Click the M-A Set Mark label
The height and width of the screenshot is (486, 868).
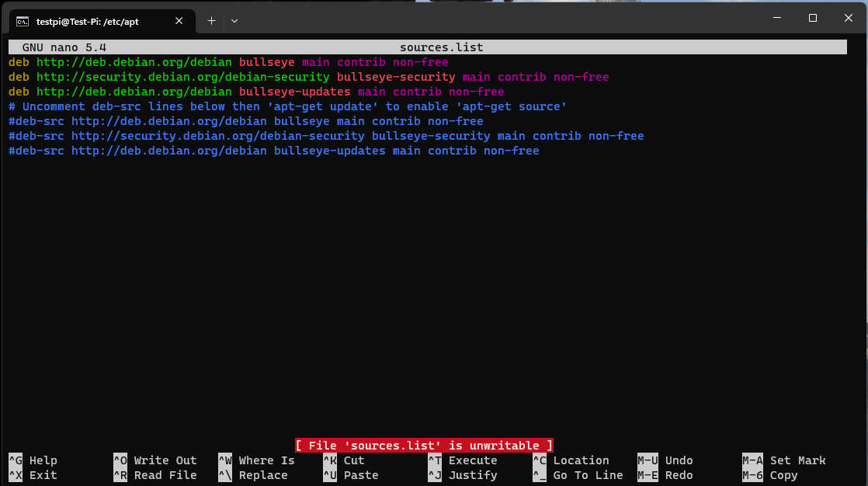click(784, 460)
